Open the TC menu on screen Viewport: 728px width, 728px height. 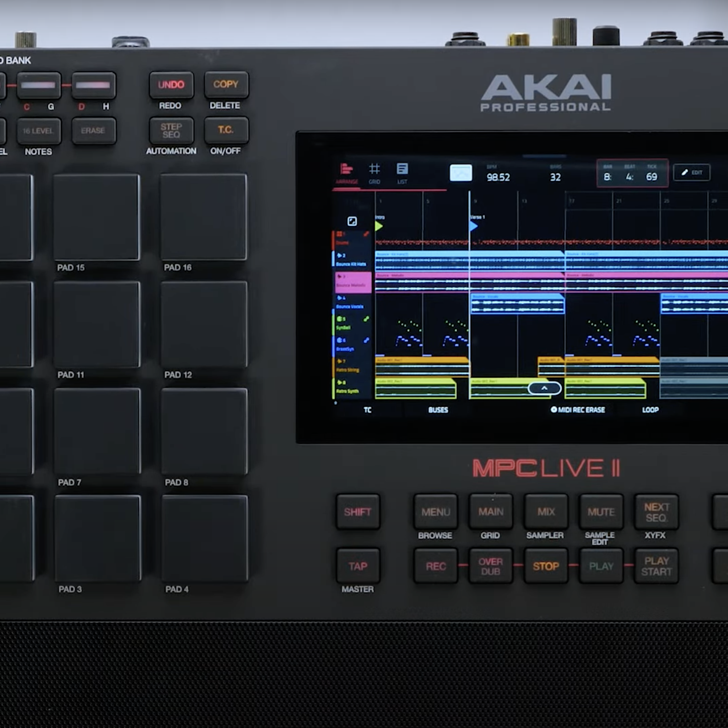(x=368, y=410)
